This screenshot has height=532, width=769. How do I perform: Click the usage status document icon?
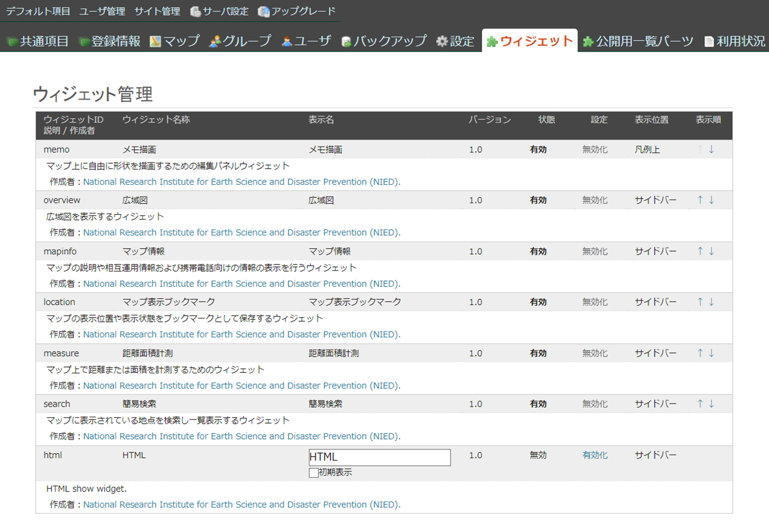pyautogui.click(x=709, y=42)
